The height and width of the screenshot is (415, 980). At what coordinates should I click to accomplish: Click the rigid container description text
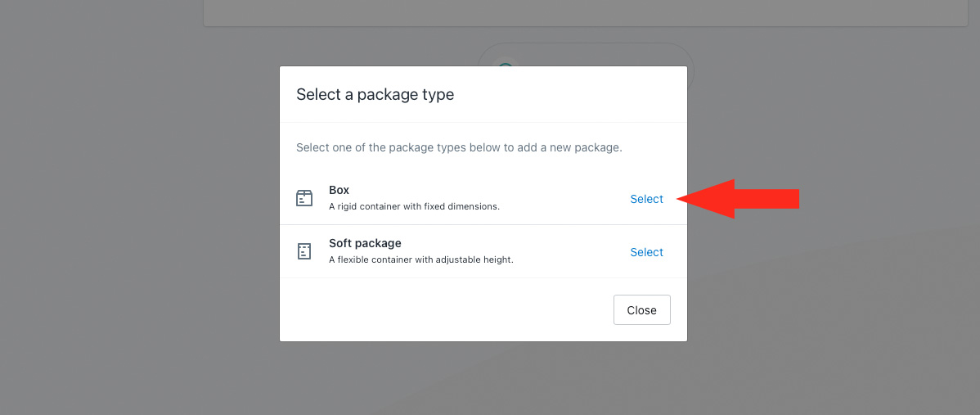click(x=414, y=206)
